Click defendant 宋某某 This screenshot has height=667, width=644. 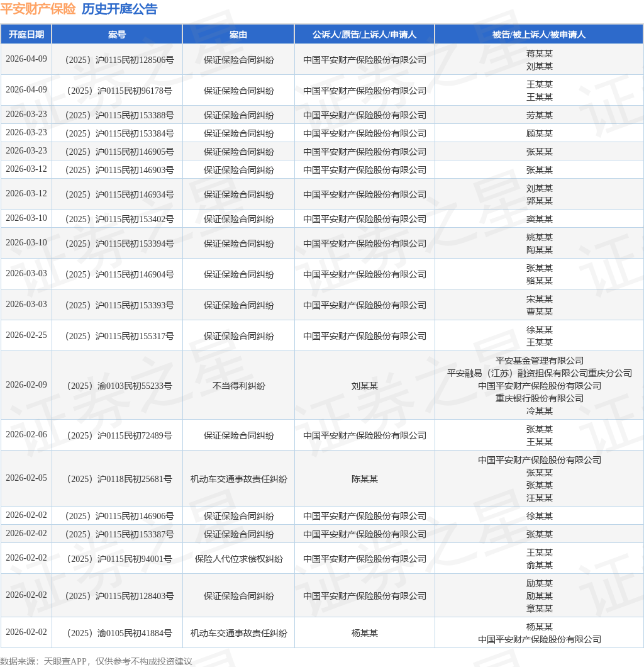540,299
